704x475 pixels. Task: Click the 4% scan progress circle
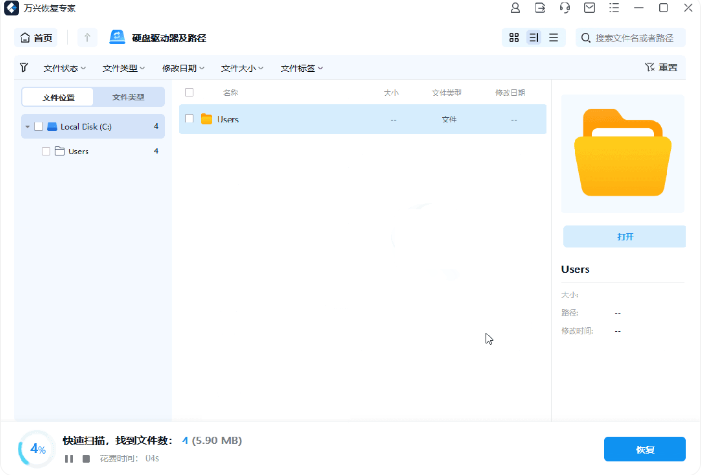(x=36, y=449)
